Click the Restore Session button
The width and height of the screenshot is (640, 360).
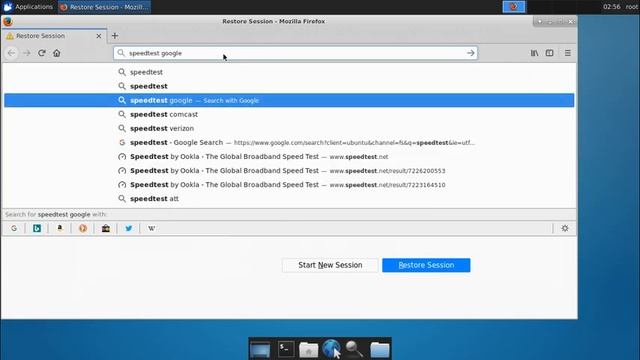pyautogui.click(x=426, y=265)
